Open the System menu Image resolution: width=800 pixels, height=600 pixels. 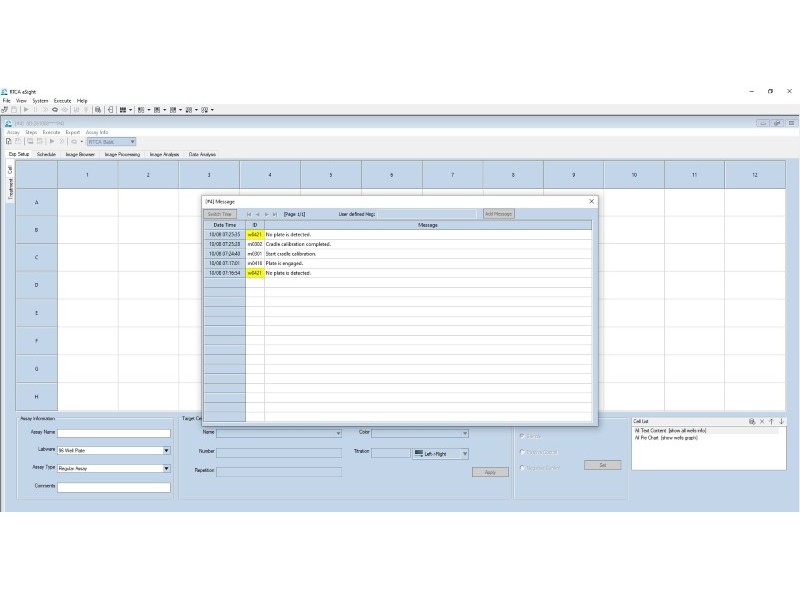point(40,101)
